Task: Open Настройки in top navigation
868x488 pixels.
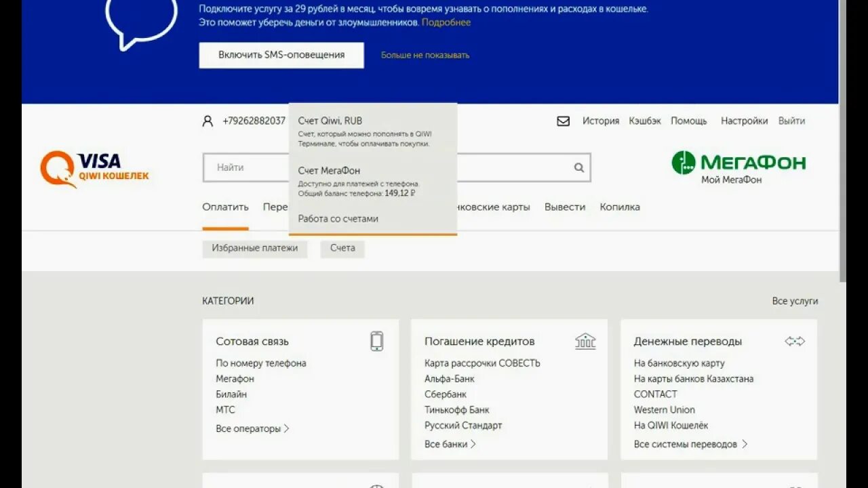Action: pyautogui.click(x=745, y=121)
